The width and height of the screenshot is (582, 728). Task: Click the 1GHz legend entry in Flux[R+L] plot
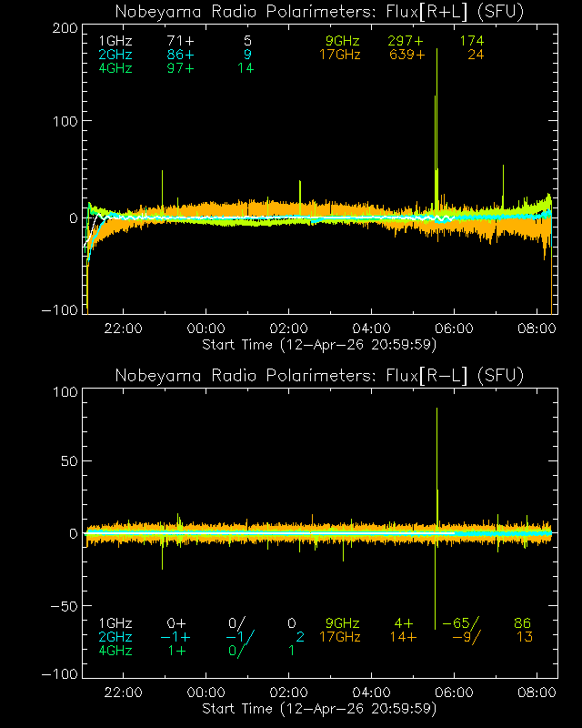115,41
